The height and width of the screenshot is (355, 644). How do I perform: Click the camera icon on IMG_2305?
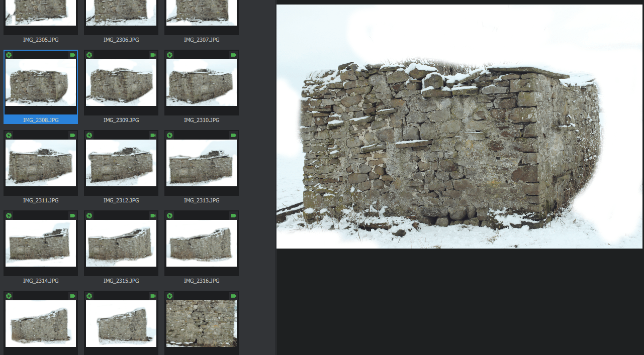tap(72, 3)
